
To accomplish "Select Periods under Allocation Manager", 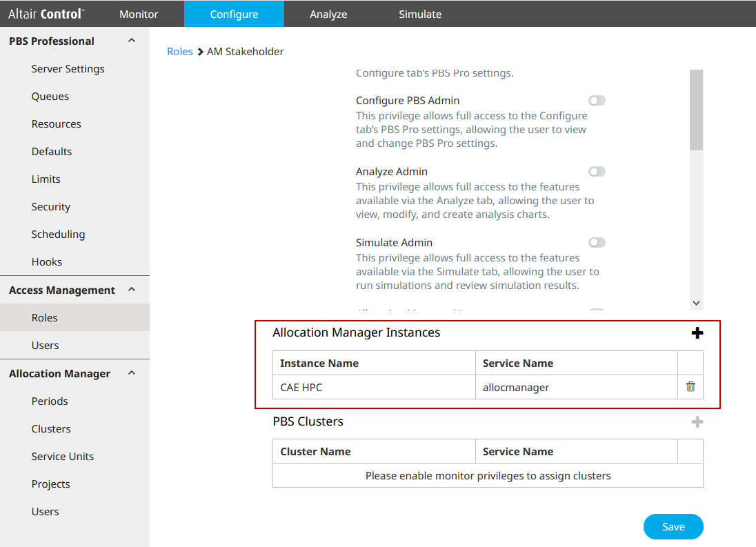I will point(50,401).
